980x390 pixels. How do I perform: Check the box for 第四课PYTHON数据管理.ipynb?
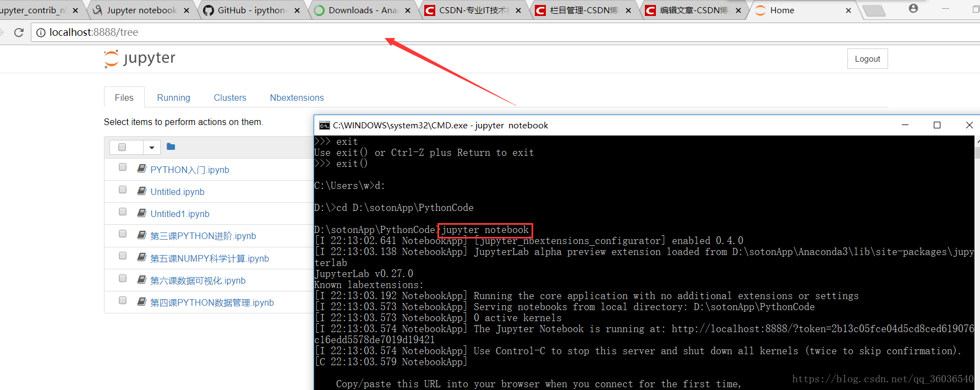click(x=123, y=301)
